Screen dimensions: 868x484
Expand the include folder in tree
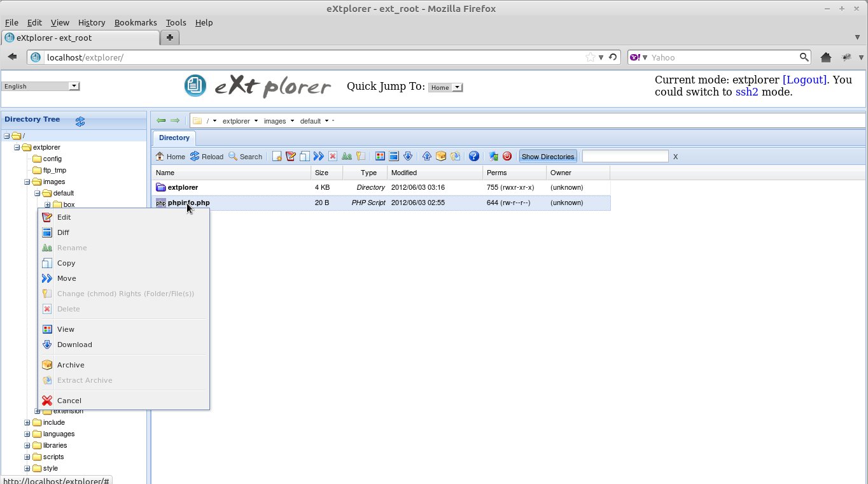click(27, 422)
